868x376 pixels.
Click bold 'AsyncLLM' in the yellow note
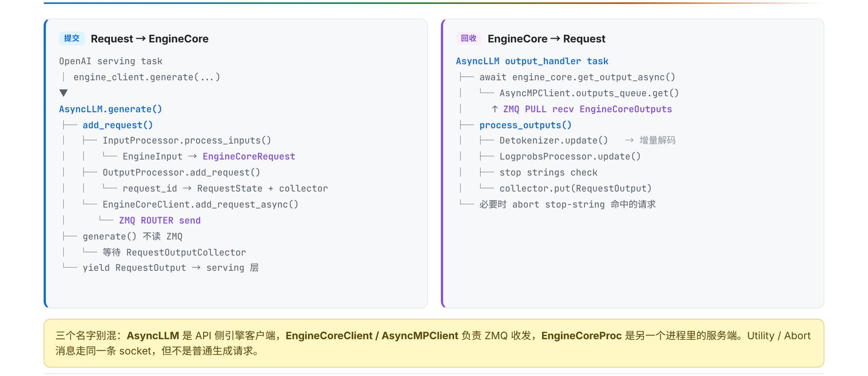[153, 336]
